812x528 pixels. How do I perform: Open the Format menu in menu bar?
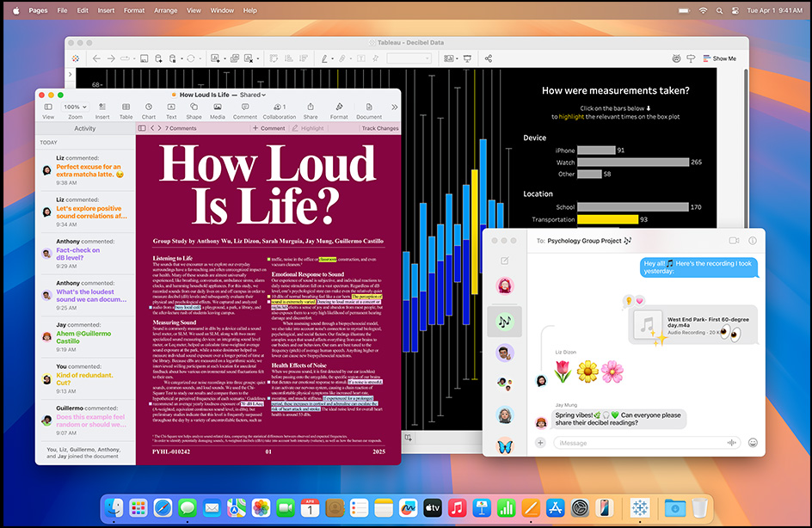pyautogui.click(x=133, y=10)
